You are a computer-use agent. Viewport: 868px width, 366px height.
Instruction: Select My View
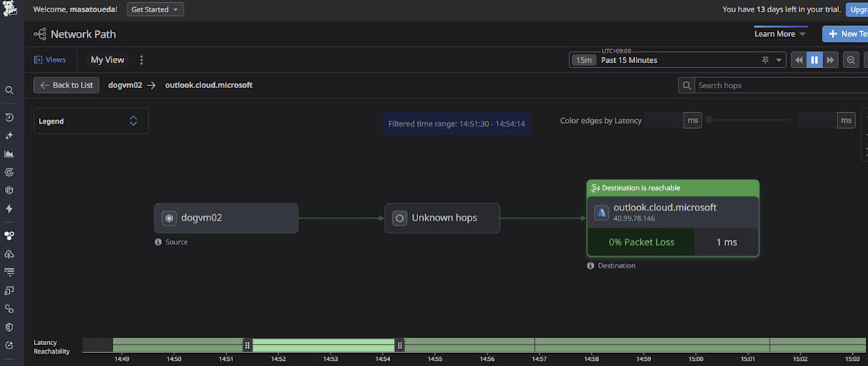pos(107,60)
